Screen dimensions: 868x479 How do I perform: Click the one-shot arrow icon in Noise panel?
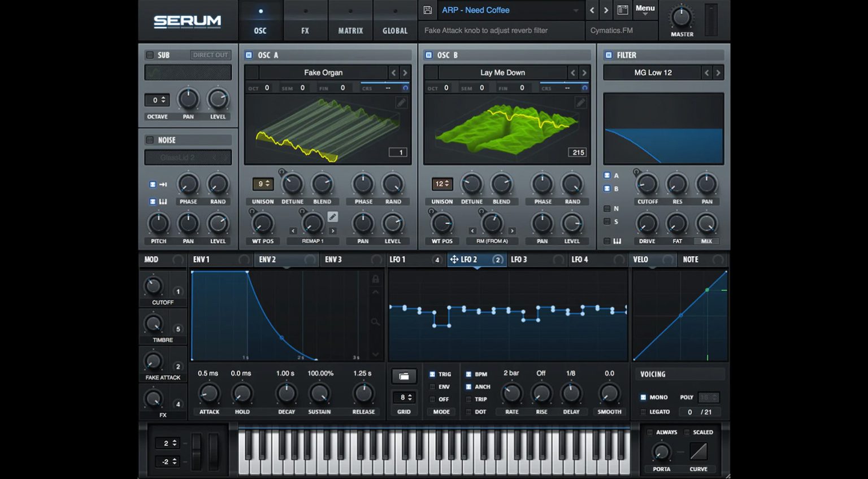(x=162, y=184)
